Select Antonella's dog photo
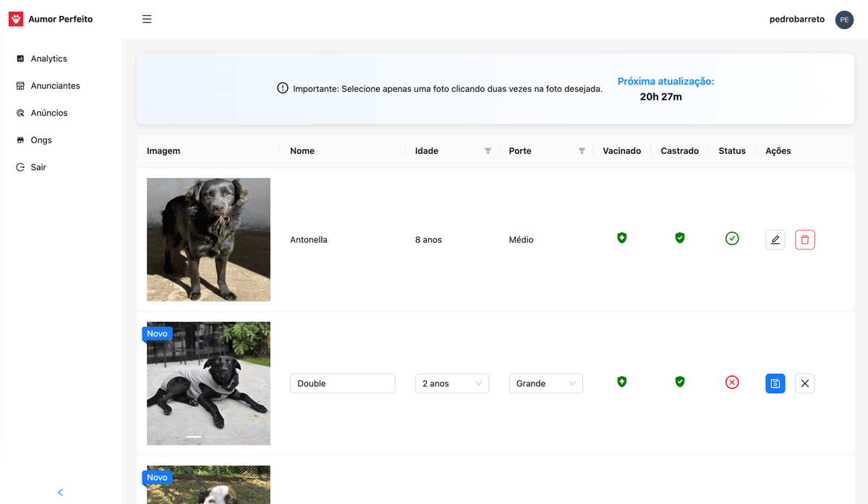 click(x=208, y=239)
